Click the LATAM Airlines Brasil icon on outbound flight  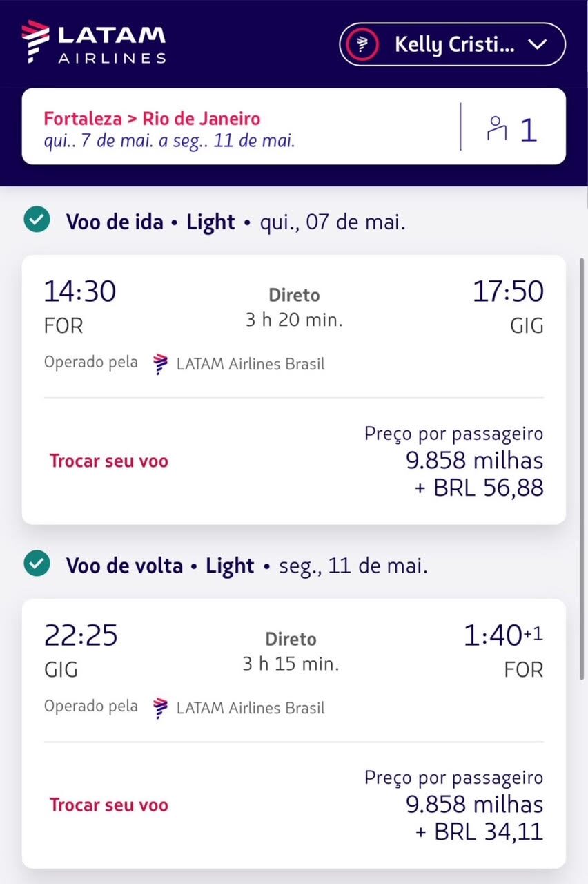(161, 363)
